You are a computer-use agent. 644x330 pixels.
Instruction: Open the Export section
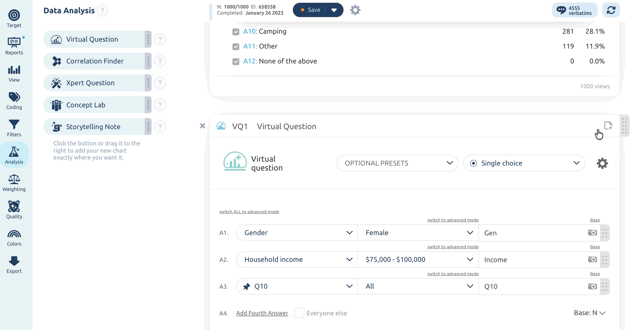pos(14,265)
